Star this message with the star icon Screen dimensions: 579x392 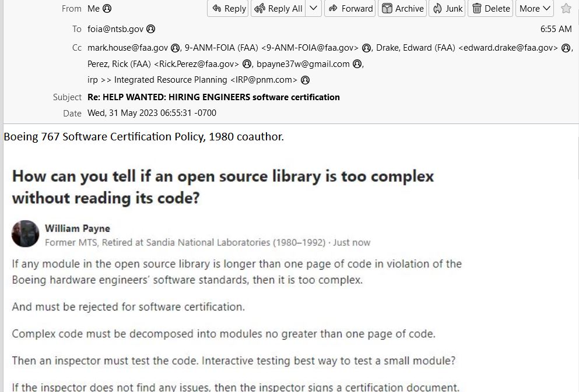point(566,9)
